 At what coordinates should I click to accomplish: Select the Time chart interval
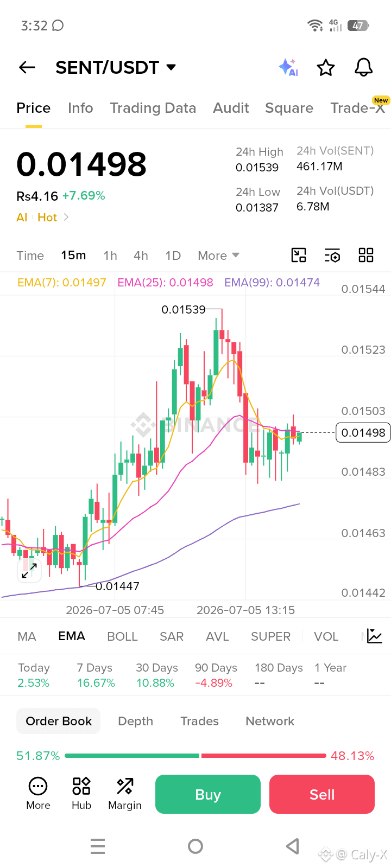[30, 256]
